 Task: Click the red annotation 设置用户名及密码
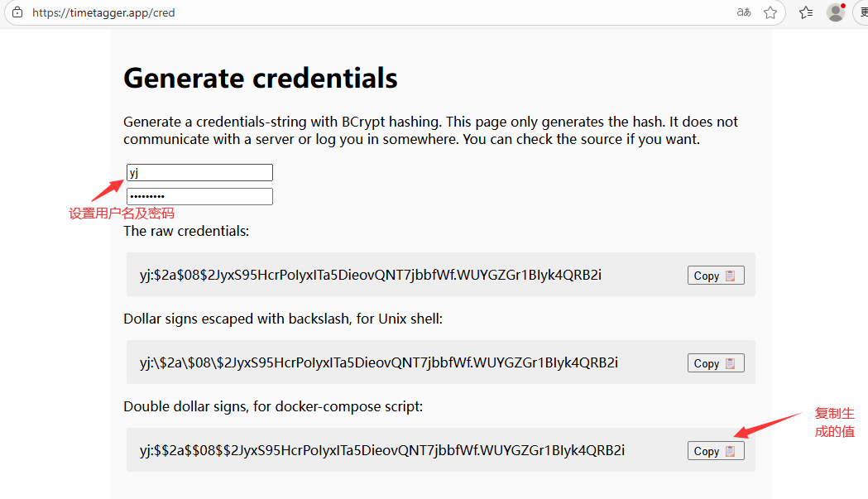click(122, 214)
